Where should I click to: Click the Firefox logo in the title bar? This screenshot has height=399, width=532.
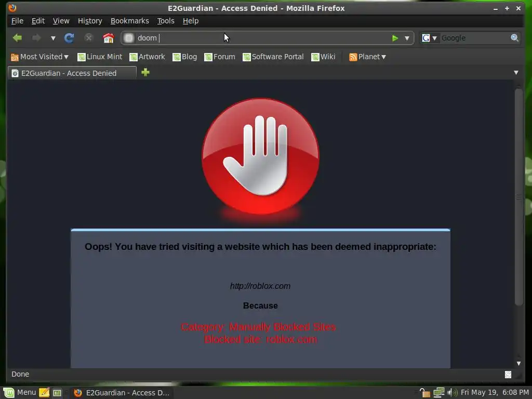tap(12, 8)
